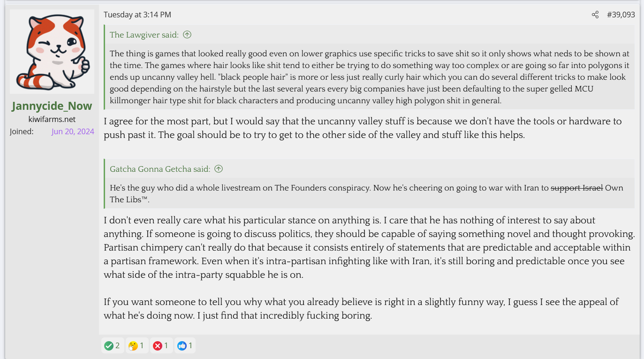Click the paragraph starting "I agree for the most part"
This screenshot has width=644, height=359.
(x=363, y=128)
